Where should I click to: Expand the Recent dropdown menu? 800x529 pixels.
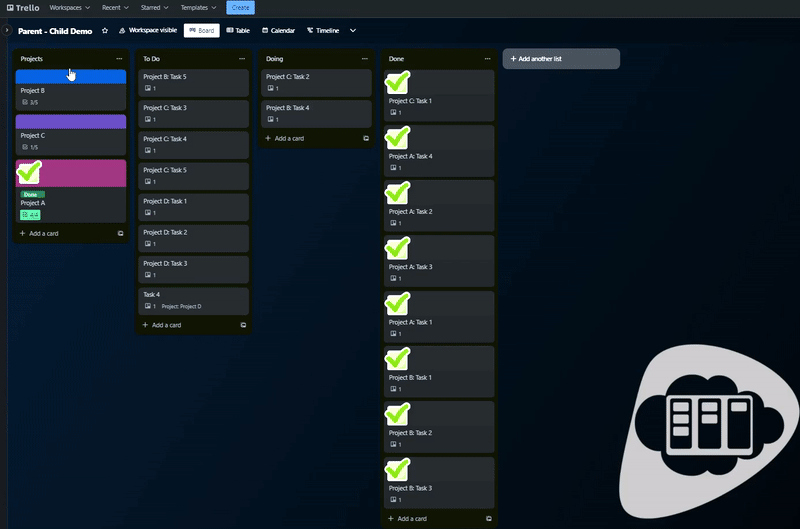click(x=116, y=7)
